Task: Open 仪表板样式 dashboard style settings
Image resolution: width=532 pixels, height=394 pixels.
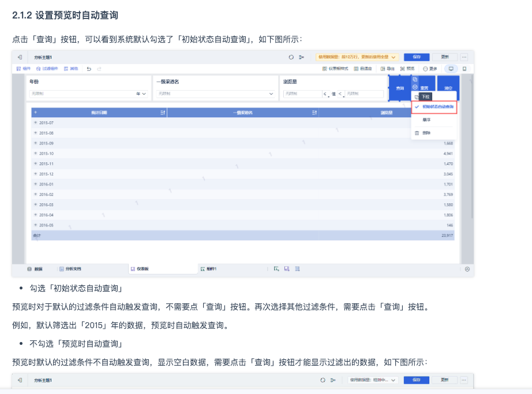Action: pyautogui.click(x=335, y=69)
